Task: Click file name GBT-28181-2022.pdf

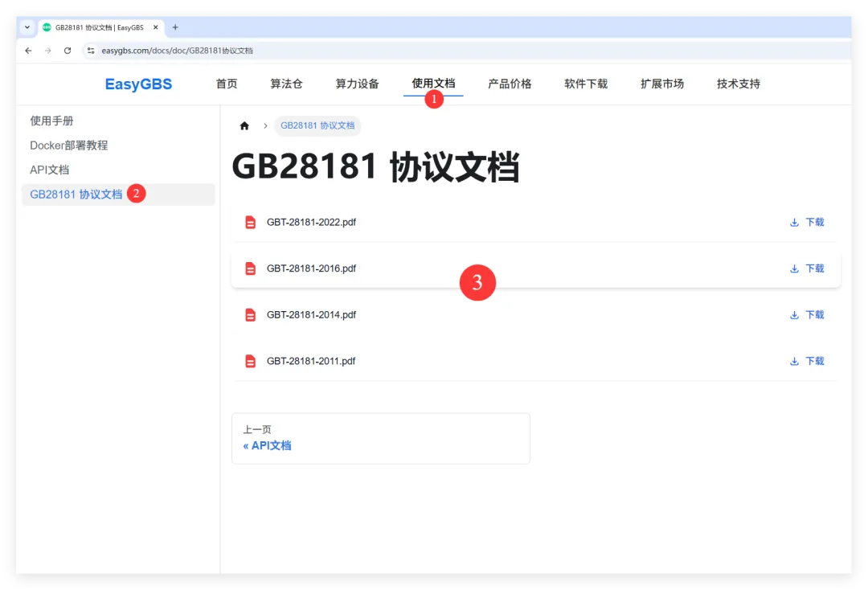Action: 311,222
